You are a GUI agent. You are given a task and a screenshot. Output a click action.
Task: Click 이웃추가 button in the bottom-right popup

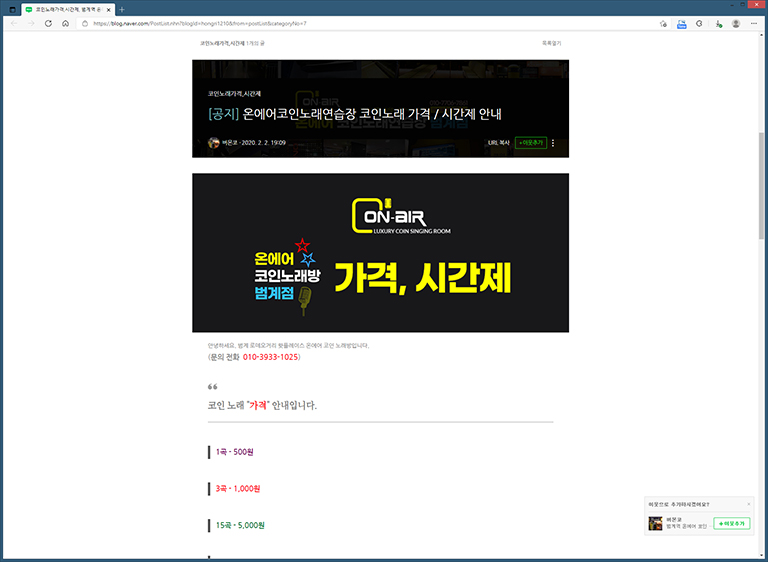[732, 524]
